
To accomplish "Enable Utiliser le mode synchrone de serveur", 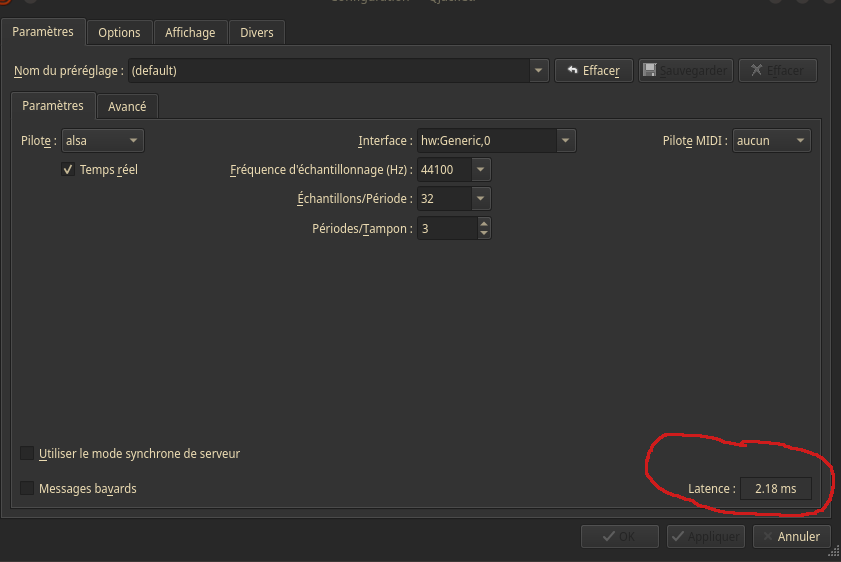I will [27, 453].
